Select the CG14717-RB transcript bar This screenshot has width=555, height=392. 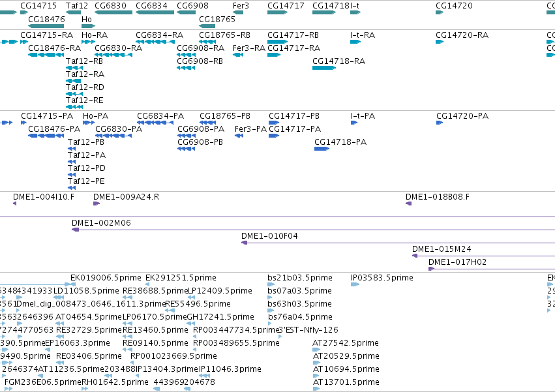click(x=277, y=42)
